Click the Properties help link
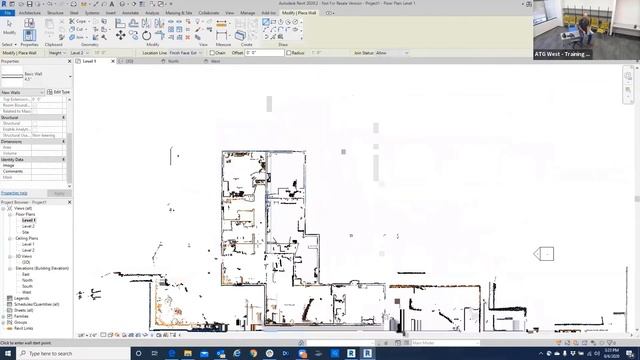Image resolution: width=640 pixels, height=360 pixels. [14, 193]
